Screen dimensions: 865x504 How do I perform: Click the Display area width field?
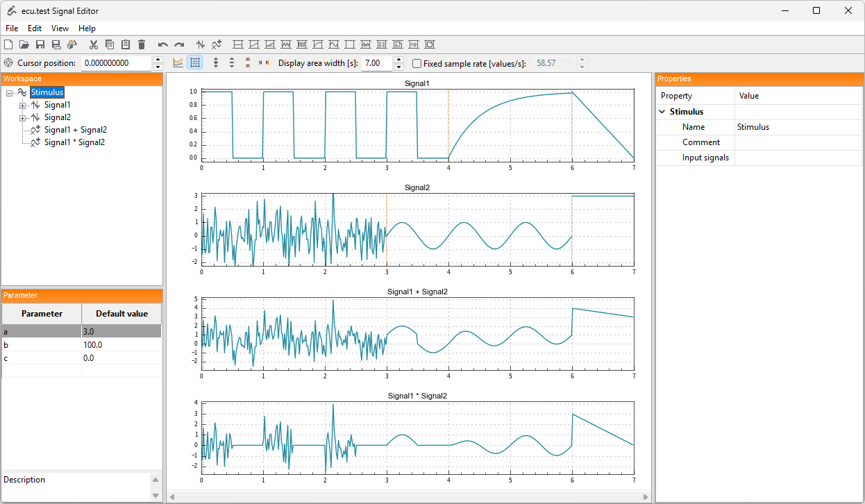[x=378, y=63]
